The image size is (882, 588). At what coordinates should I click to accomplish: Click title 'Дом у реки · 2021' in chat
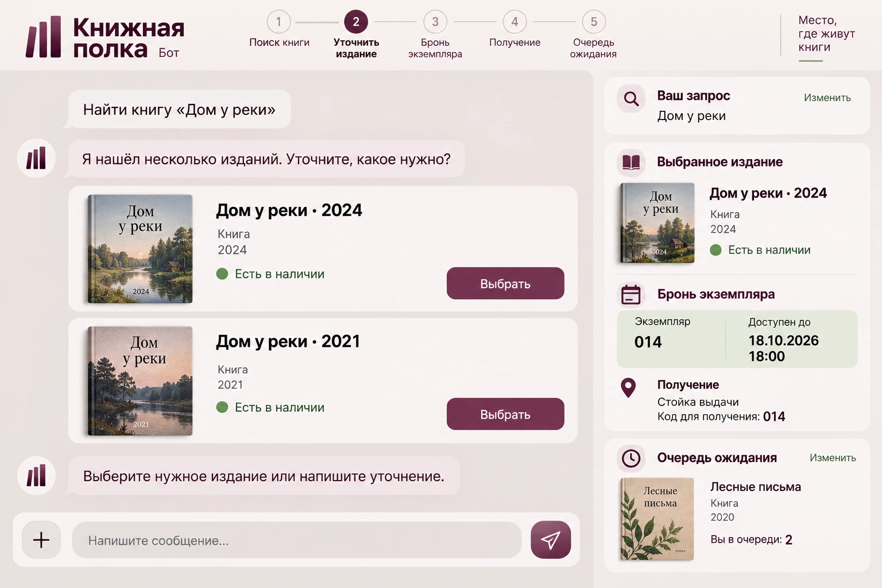pyautogui.click(x=288, y=341)
